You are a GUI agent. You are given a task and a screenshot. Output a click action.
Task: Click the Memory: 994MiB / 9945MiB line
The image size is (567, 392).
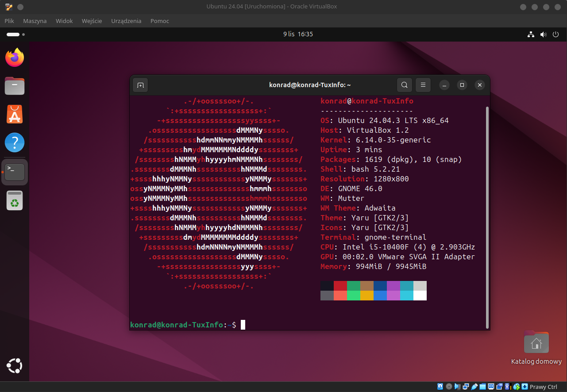374,266
